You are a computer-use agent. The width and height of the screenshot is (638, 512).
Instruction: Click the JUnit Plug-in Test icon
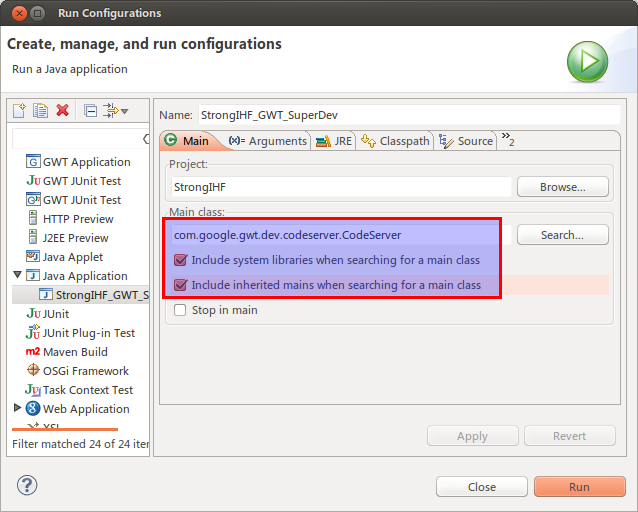(33, 332)
